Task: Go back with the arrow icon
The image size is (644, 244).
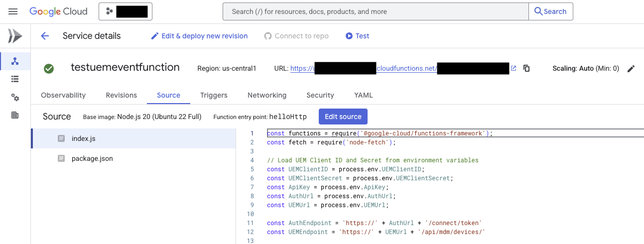Action: 45,36
